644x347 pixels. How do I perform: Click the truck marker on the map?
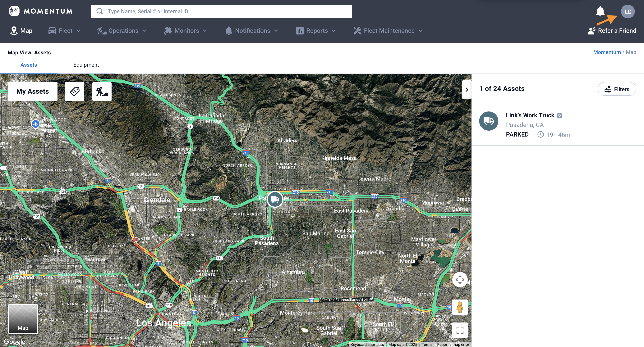click(275, 199)
